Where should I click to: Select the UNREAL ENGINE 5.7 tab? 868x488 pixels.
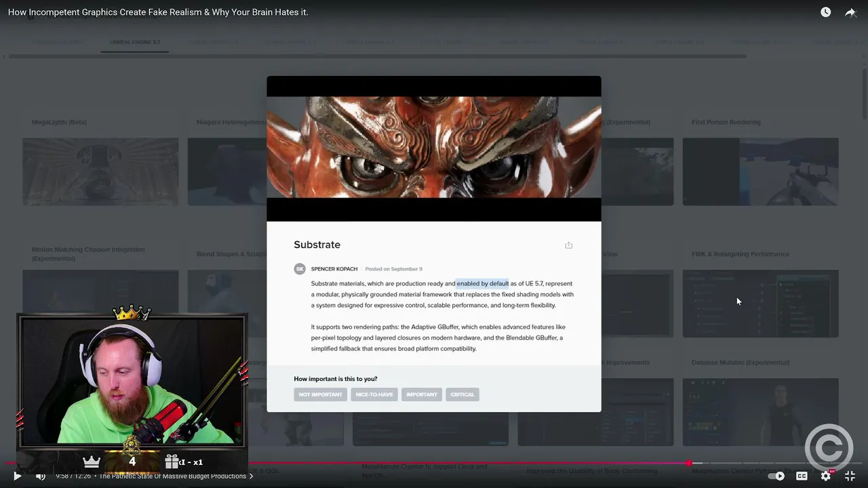135,42
